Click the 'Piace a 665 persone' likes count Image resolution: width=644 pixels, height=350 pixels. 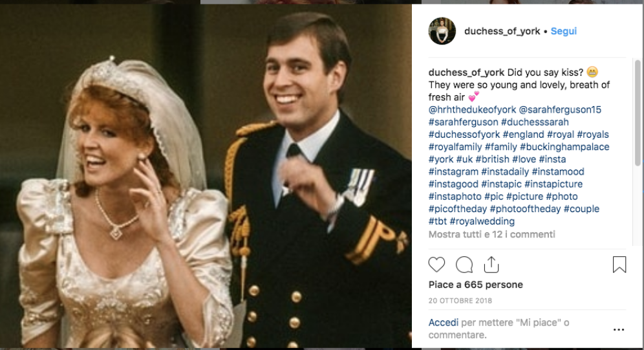475,285
